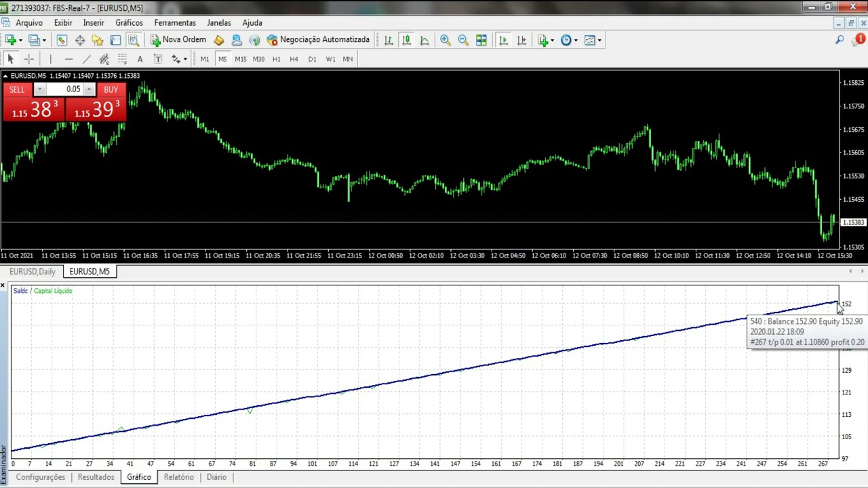
Task: Select the text tool A
Action: [140, 59]
